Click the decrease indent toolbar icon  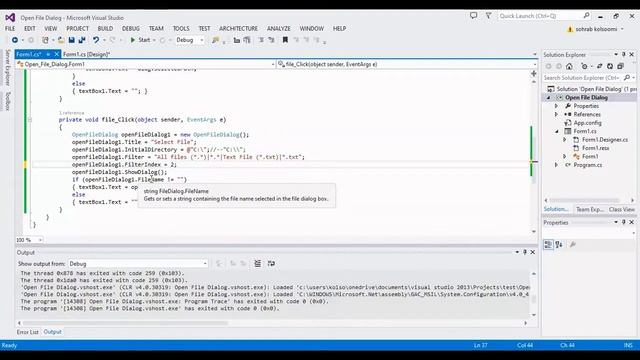click(x=261, y=40)
